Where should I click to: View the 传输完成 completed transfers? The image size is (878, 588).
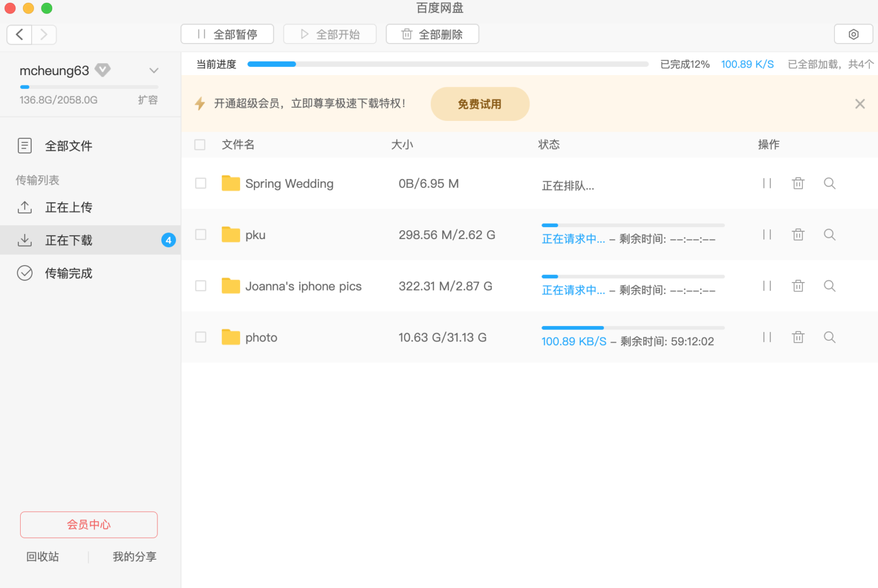tap(69, 273)
